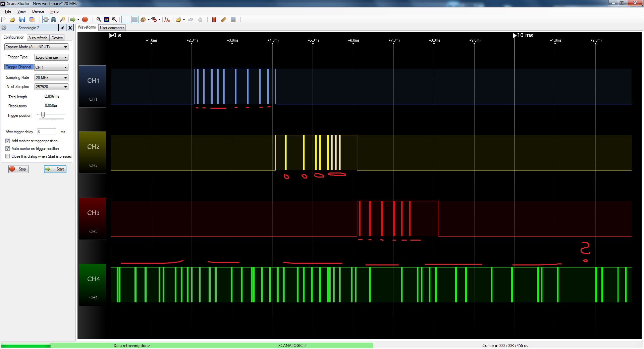The width and height of the screenshot is (644, 349).
Task: Click the Start button
Action: pyautogui.click(x=55, y=169)
